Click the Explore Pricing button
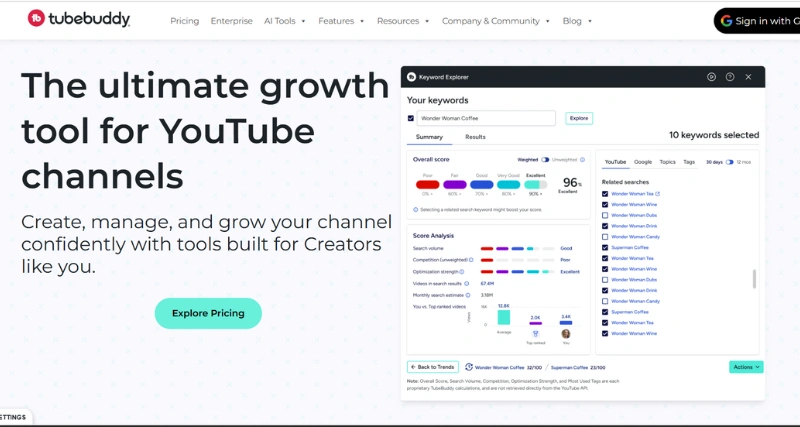The height and width of the screenshot is (427, 800). pos(208,313)
